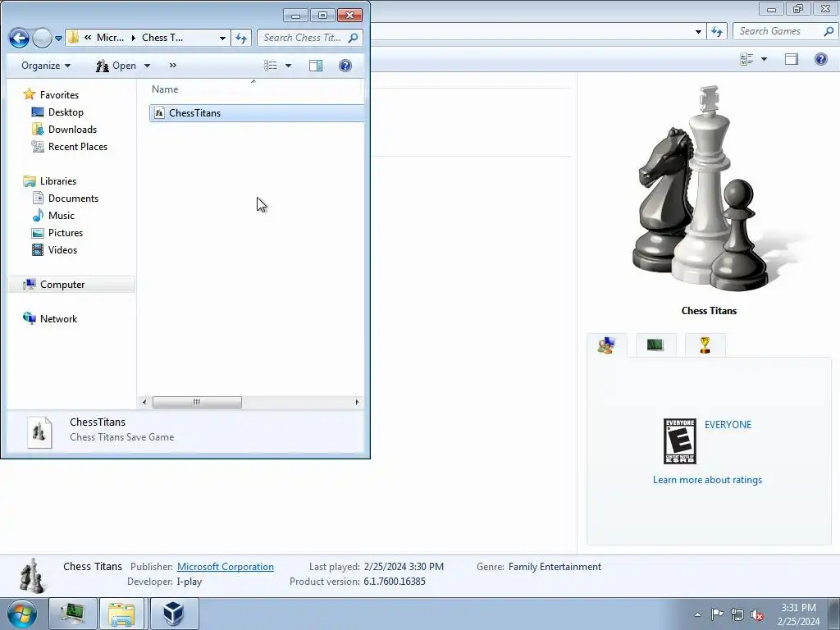Select the ChessTitans saved game file
The width and height of the screenshot is (840, 630).
(257, 113)
